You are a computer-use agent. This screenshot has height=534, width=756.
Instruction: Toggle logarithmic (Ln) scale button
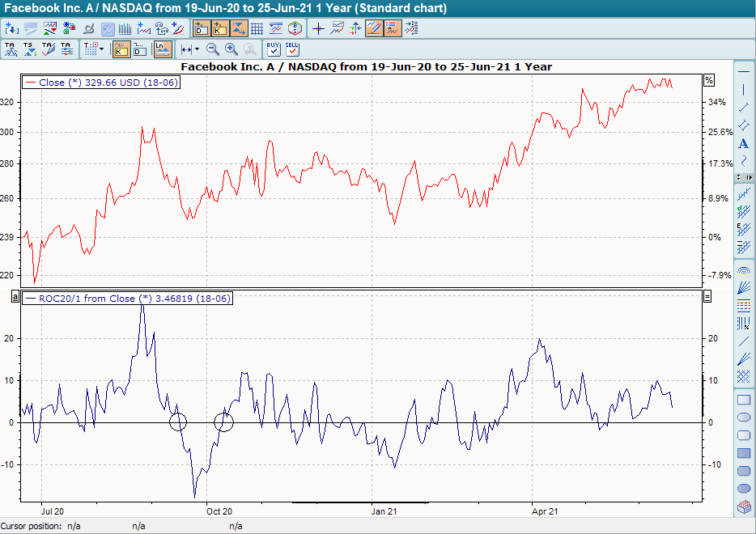pyautogui.click(x=163, y=49)
